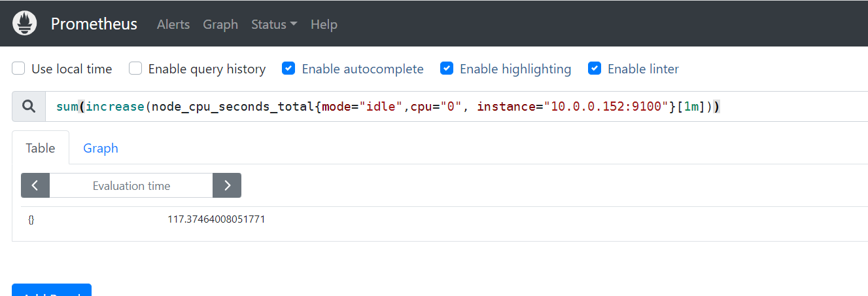The height and width of the screenshot is (296, 868).
Task: Expand the Status dropdown menu
Action: (x=274, y=24)
